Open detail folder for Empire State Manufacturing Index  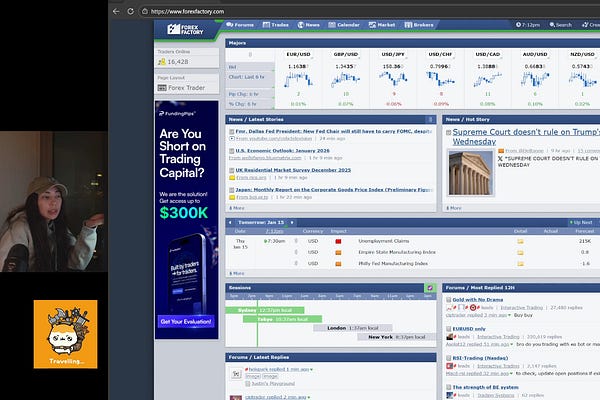520,253
